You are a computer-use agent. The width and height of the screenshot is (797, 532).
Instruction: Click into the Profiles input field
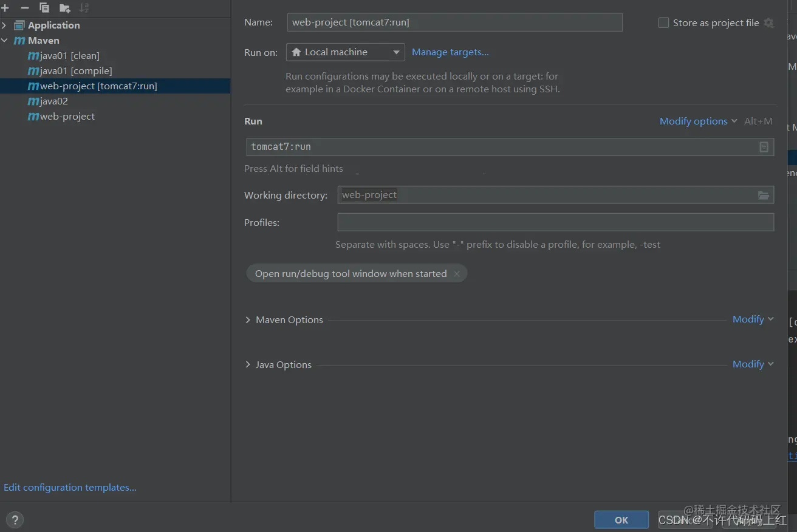tap(555, 222)
